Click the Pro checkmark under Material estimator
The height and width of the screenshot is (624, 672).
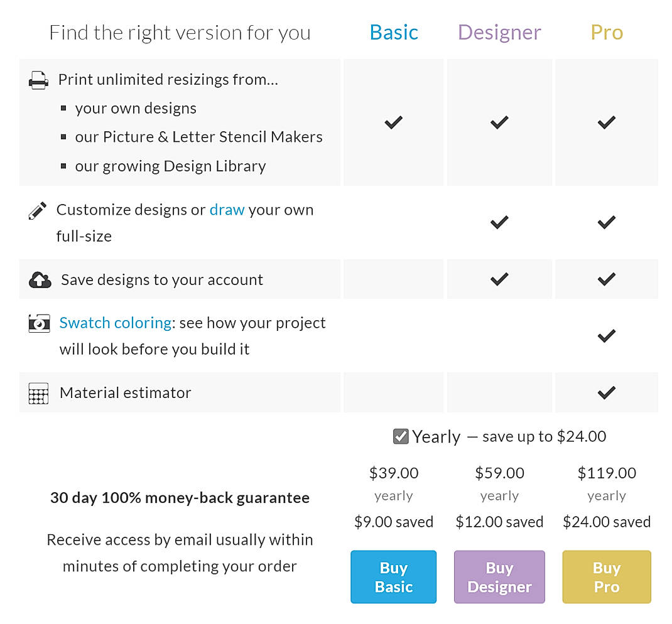click(x=606, y=392)
